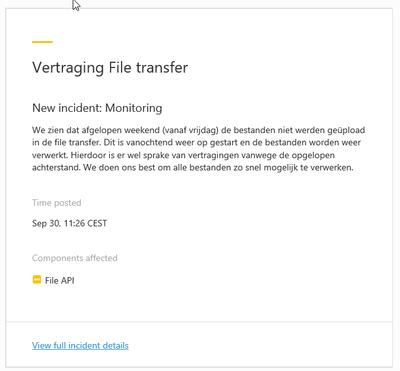Click the text line starting 'in de file transfer'
The height and width of the screenshot is (371, 400).
196,142
